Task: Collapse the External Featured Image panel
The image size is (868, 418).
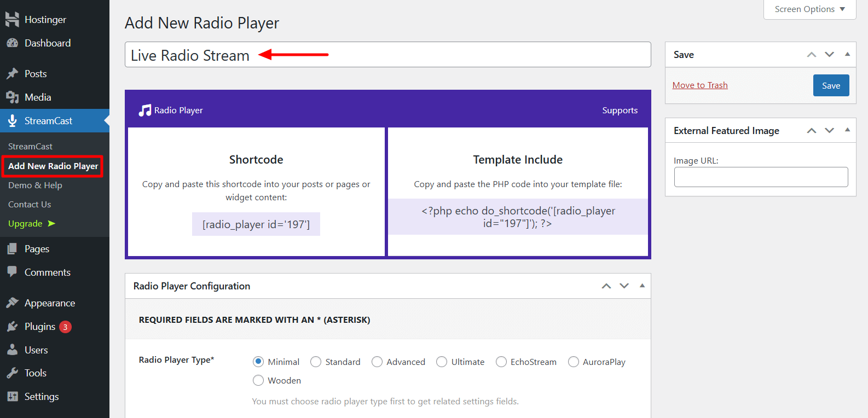Action: (847, 130)
